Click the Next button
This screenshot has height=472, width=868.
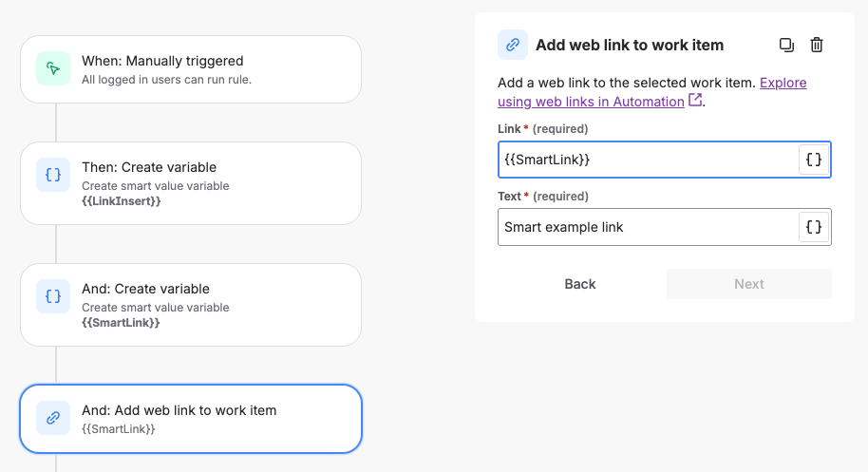(748, 284)
